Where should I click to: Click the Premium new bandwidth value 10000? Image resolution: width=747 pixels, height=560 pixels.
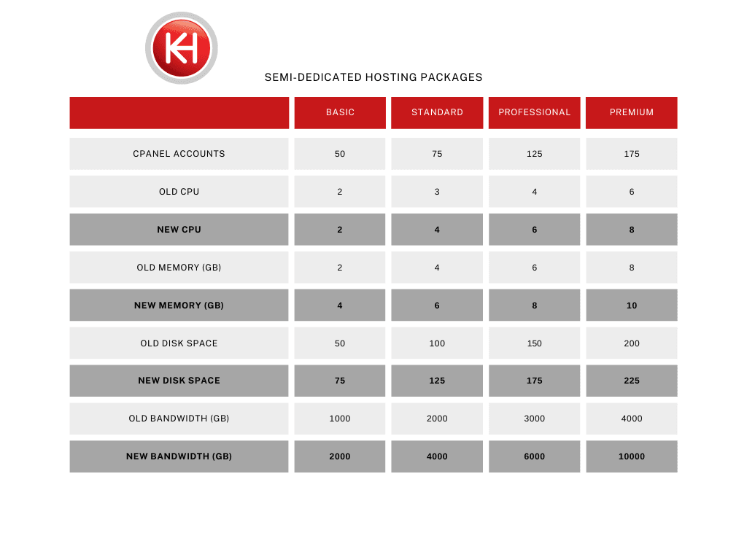point(632,456)
